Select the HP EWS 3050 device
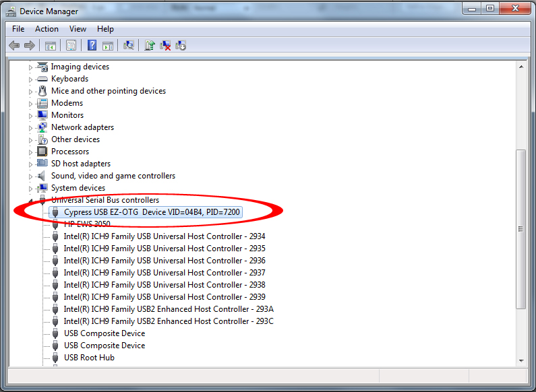This screenshot has height=392, width=536. click(x=87, y=224)
